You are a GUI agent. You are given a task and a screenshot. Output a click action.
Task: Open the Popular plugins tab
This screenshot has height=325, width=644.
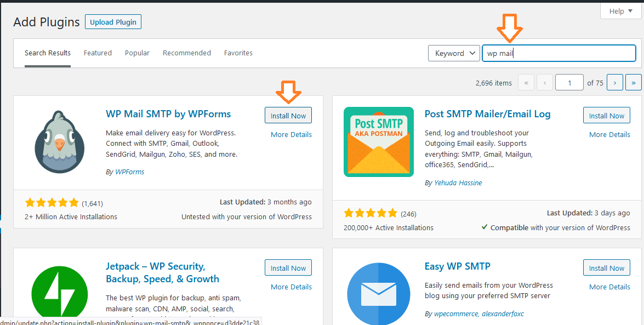coord(137,53)
